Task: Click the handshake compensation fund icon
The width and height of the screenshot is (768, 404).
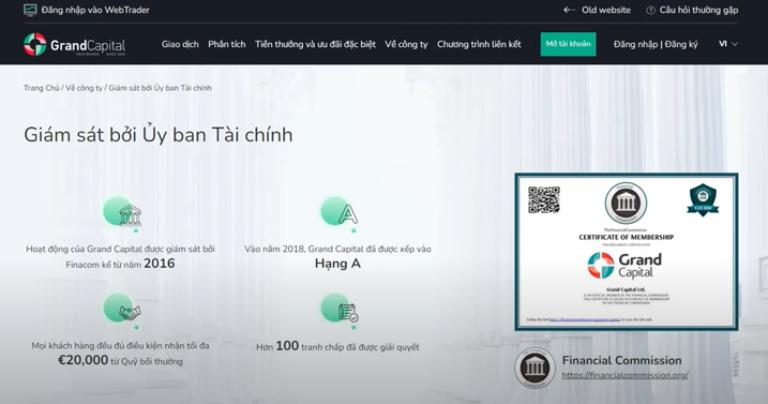Action: coord(129,312)
